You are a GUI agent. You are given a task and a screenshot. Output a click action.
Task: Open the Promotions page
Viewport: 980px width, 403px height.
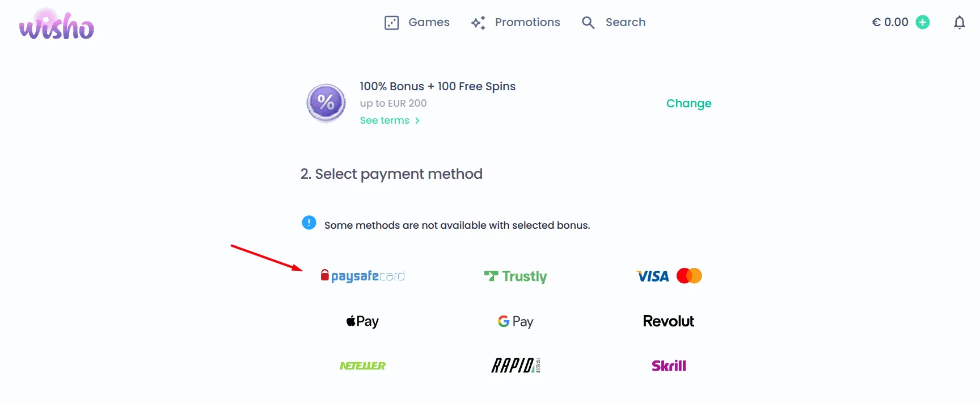coord(516,22)
